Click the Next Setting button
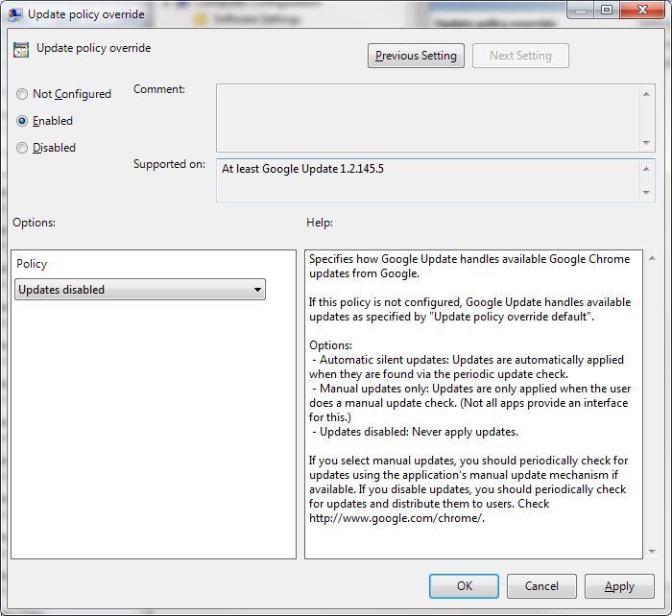The width and height of the screenshot is (672, 616). (520, 56)
